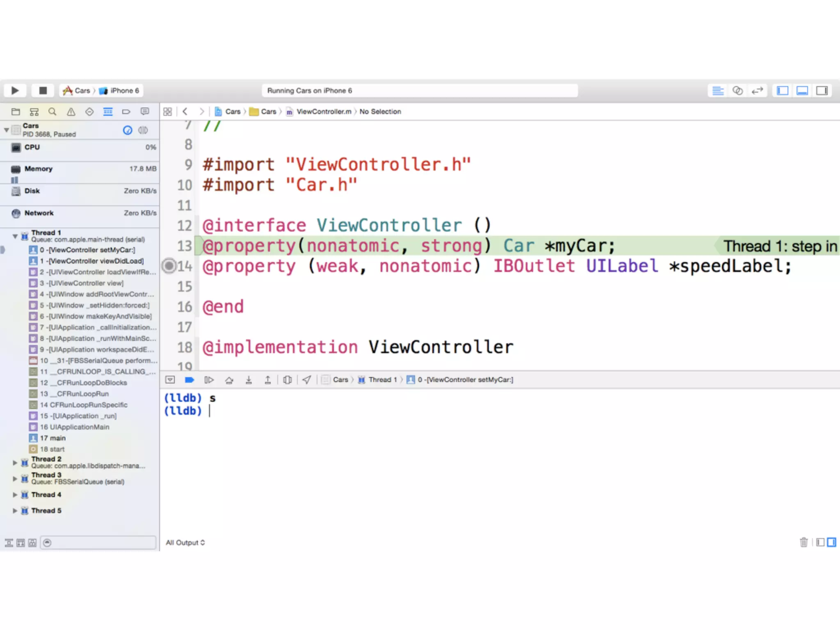Image resolution: width=840 pixels, height=630 pixels.
Task: Open the Find navigator search icon
Action: (52, 112)
